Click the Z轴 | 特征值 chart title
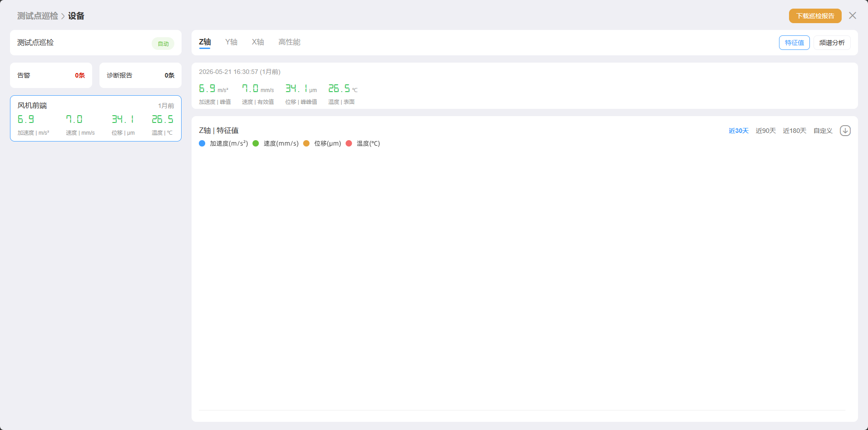 (219, 131)
